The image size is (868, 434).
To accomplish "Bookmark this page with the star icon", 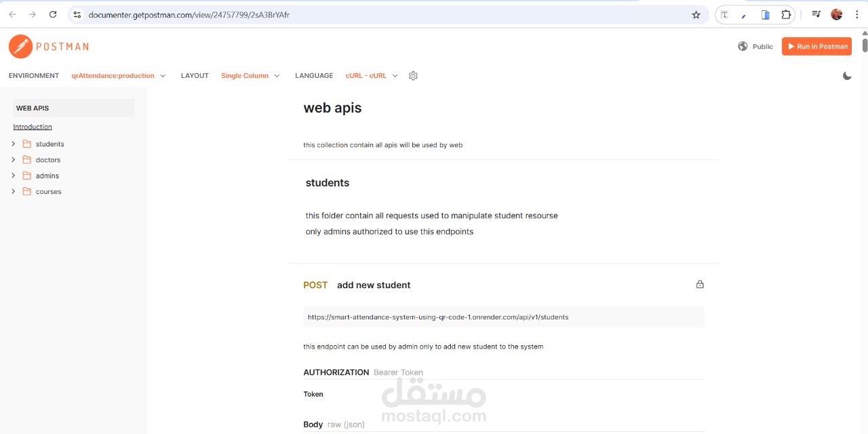I will click(x=696, y=14).
